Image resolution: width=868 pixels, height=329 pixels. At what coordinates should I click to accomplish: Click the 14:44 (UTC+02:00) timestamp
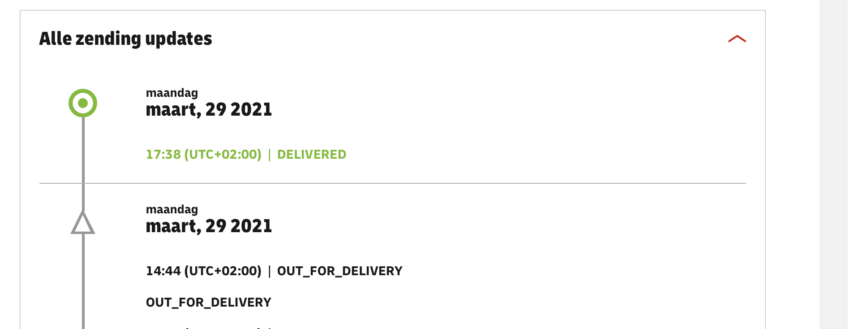click(x=204, y=271)
